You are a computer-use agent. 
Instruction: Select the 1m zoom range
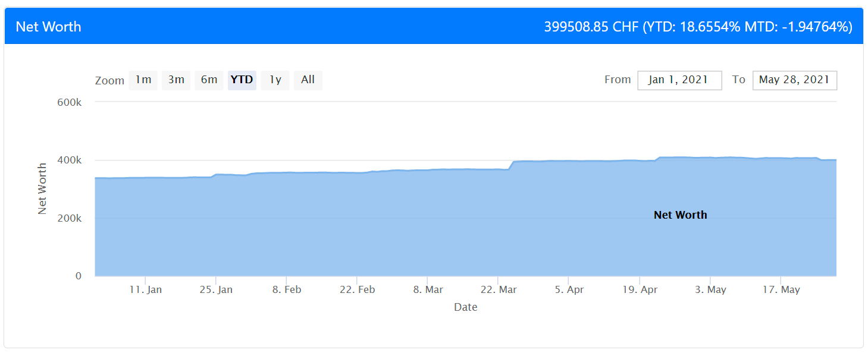143,80
